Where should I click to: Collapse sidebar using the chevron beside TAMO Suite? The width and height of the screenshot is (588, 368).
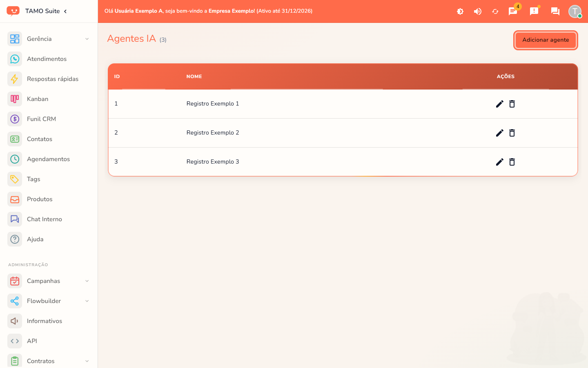tap(65, 11)
